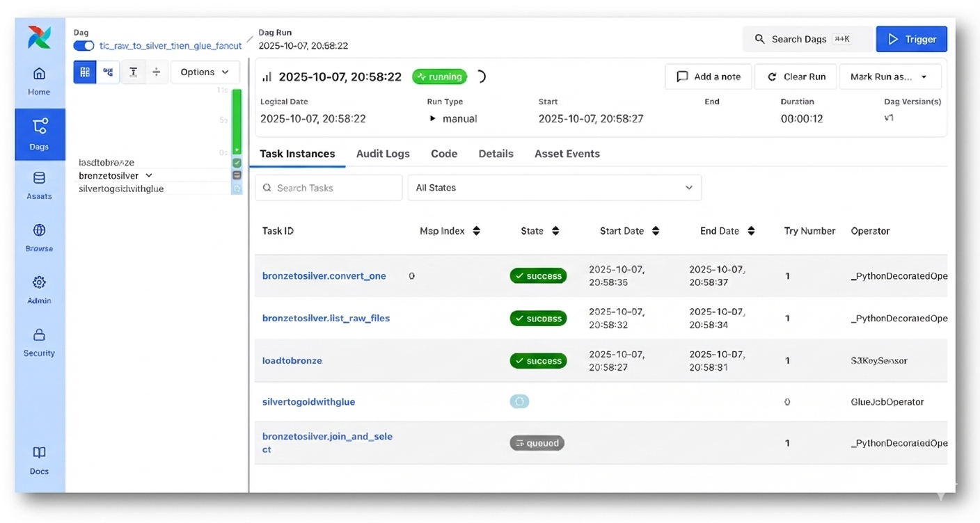Collapse the bronzetosilver task group

point(149,176)
